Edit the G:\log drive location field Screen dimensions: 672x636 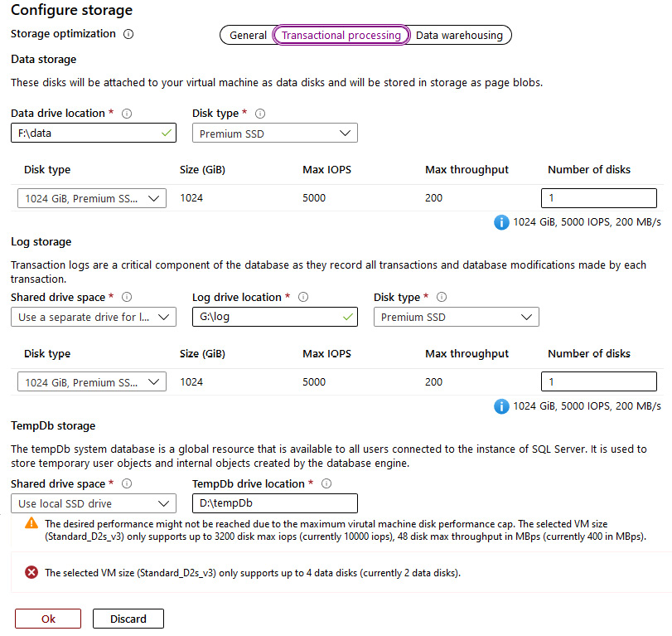[275, 317]
